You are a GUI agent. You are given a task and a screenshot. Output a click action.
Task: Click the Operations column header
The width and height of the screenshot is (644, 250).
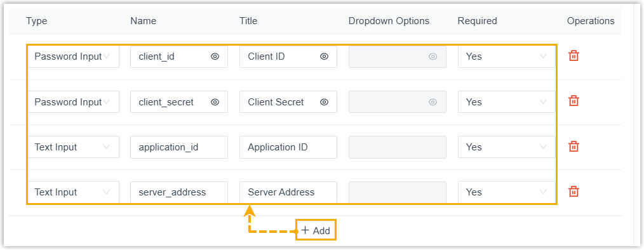591,21
